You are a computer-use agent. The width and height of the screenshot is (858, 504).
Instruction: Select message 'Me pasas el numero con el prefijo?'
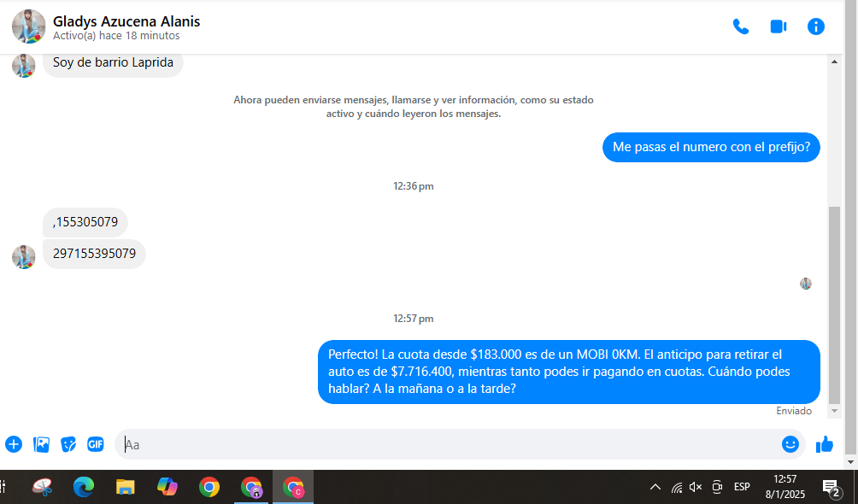tap(711, 147)
